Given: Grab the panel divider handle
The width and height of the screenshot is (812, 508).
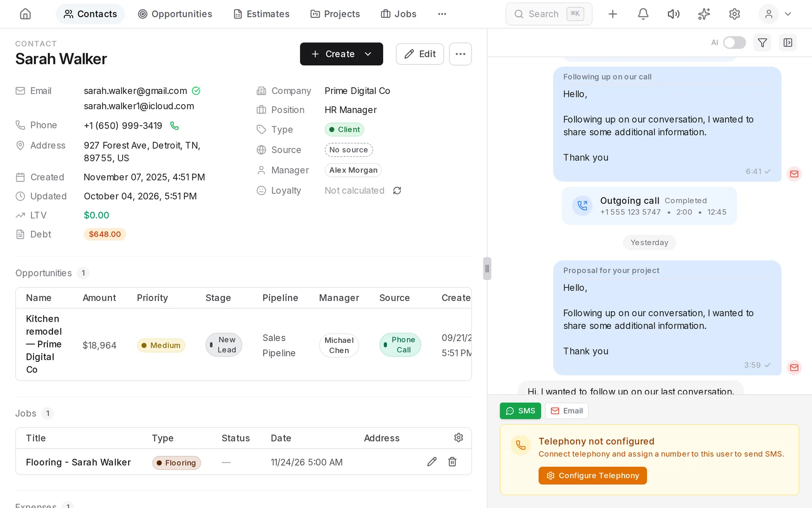Looking at the screenshot, I should (x=487, y=269).
